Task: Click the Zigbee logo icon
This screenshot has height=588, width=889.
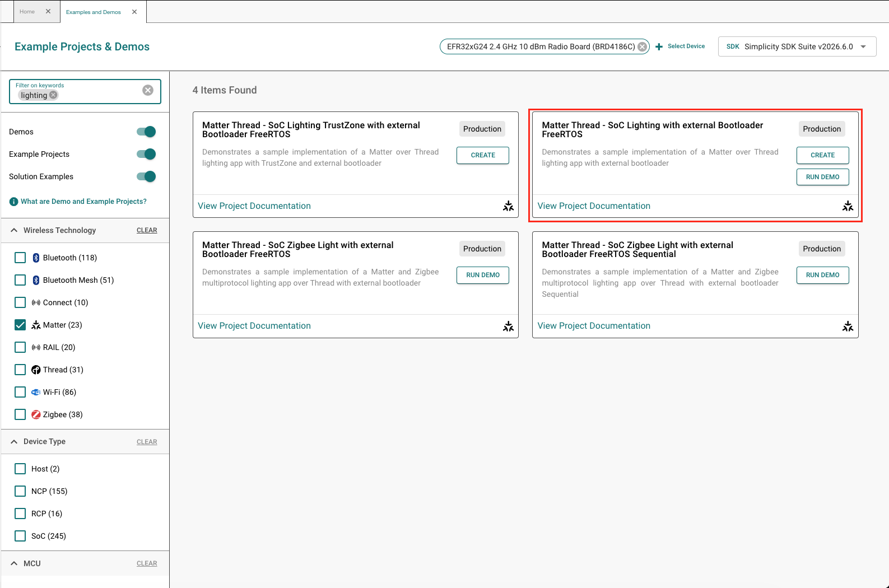Action: coord(36,414)
